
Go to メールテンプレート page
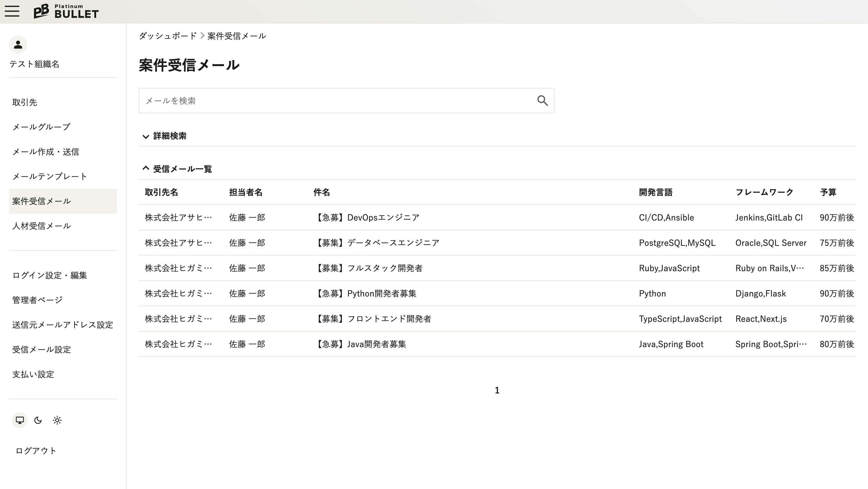tap(49, 176)
